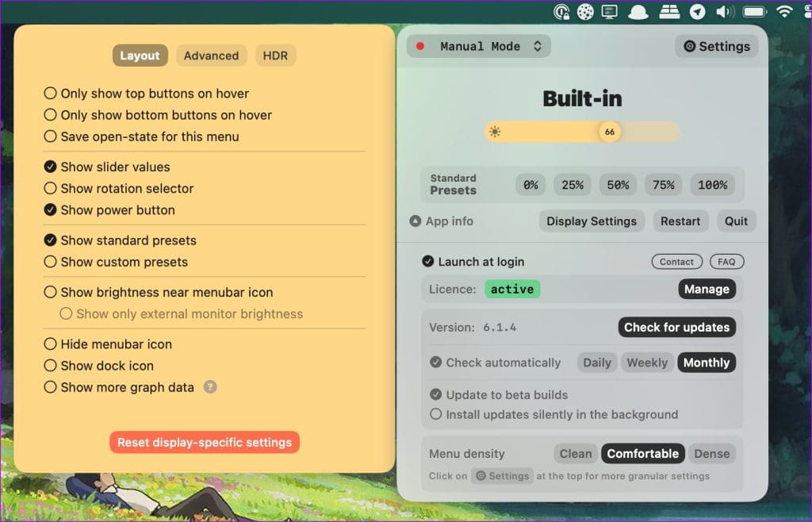Open Display Settings
Screen dimensions: 812x522
click(x=592, y=221)
